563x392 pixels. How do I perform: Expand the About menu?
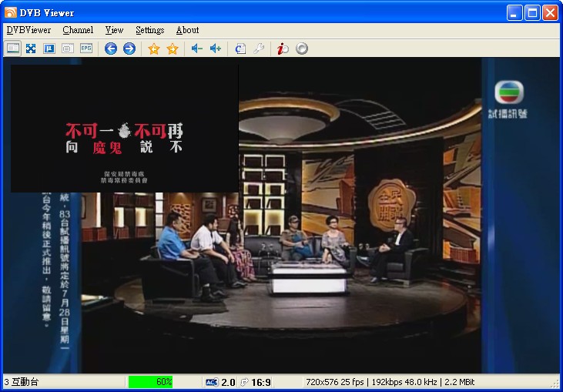pyautogui.click(x=187, y=30)
